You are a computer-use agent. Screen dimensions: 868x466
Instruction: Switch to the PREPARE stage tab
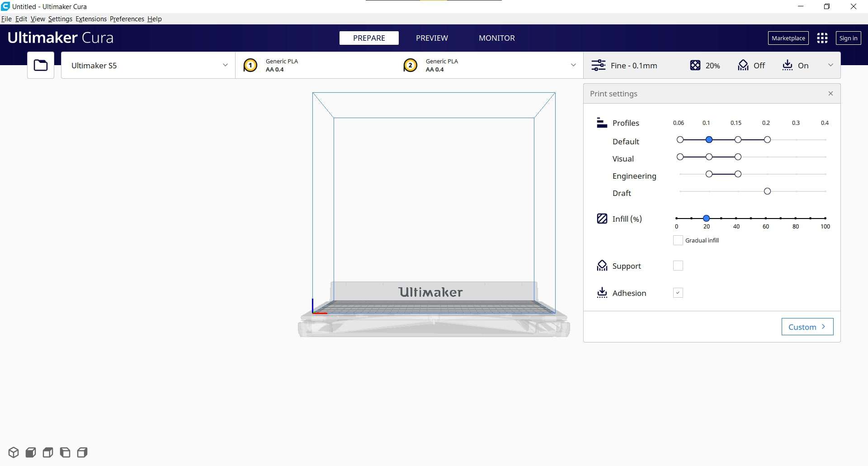(369, 38)
